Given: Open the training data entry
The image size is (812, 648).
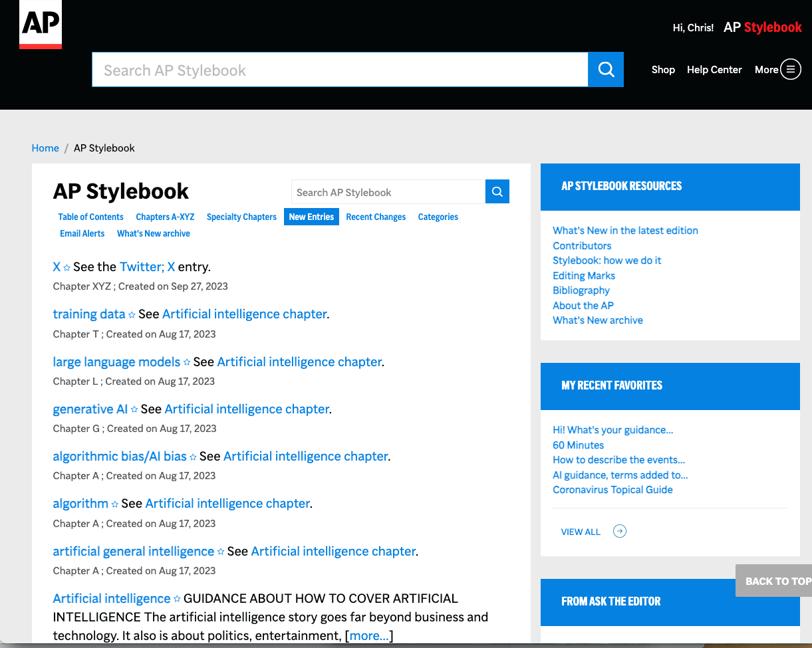Looking at the screenshot, I should click(x=89, y=314).
